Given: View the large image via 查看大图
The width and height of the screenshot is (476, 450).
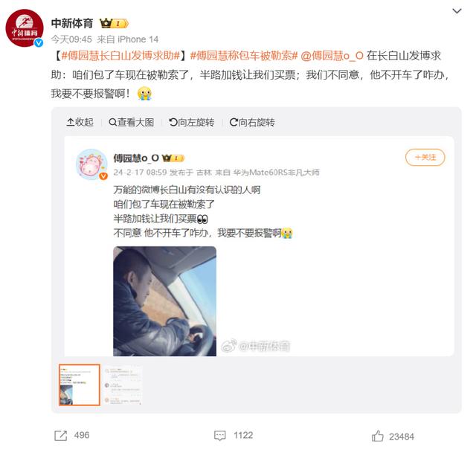Looking at the screenshot, I should coord(131,122).
